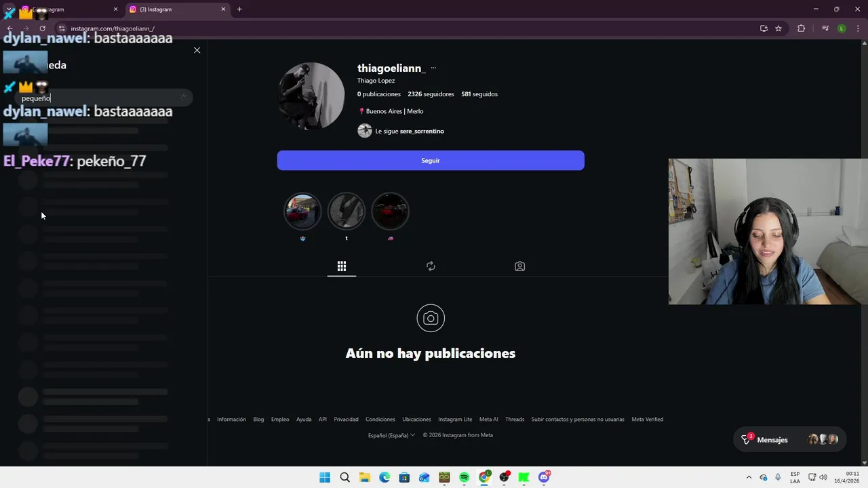Open site information icon in address bar
This screenshot has height=488, width=868.
(x=62, y=28)
